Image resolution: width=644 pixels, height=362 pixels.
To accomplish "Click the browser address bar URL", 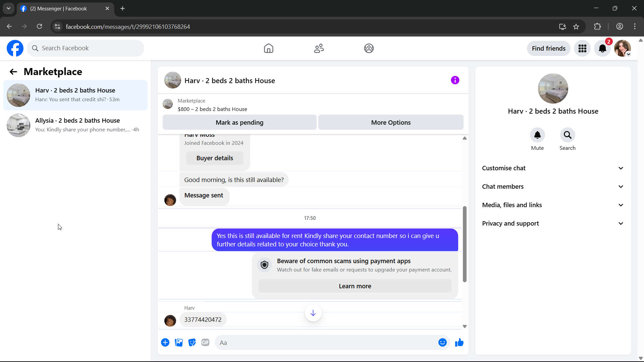I will pyautogui.click(x=128, y=26).
